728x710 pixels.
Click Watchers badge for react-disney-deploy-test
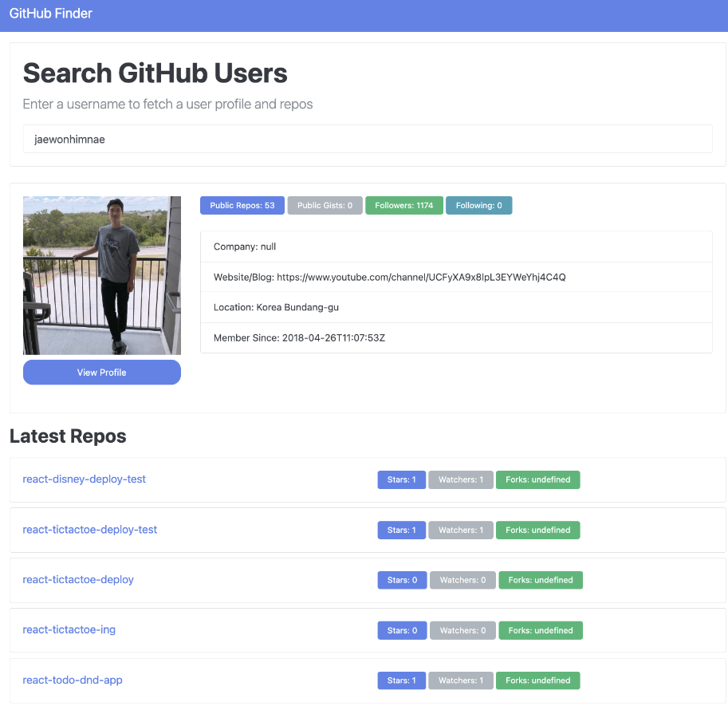[461, 479]
